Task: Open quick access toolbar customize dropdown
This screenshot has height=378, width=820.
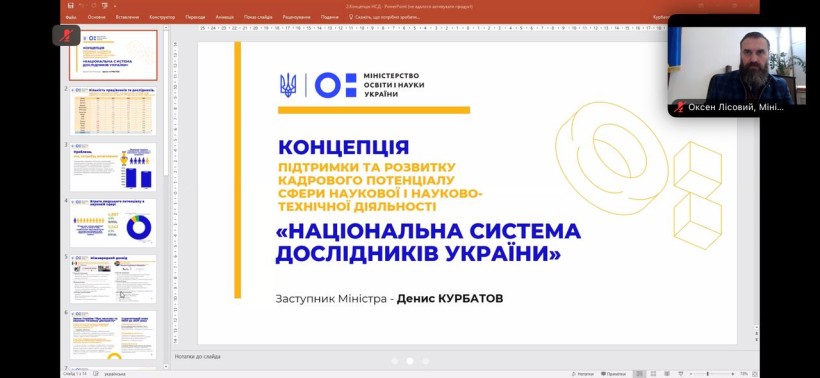Action: tap(114, 6)
